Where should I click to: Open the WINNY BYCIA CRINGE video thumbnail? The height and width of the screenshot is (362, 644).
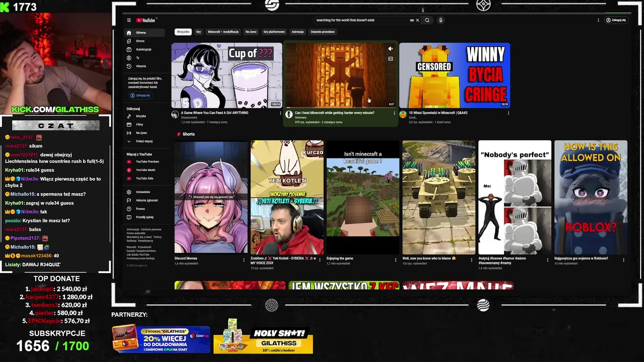coord(454,75)
